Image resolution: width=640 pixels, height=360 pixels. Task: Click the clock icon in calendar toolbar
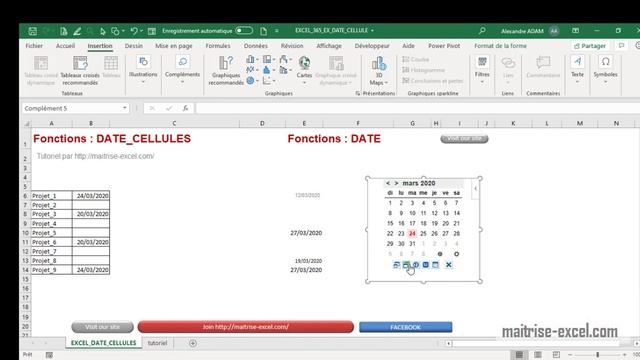416,265
